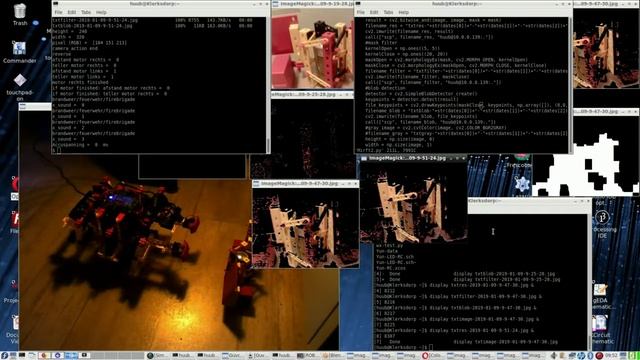This screenshot has height=360, width=640.
Task: Click the volume icon in system tray
Action: 553,356
